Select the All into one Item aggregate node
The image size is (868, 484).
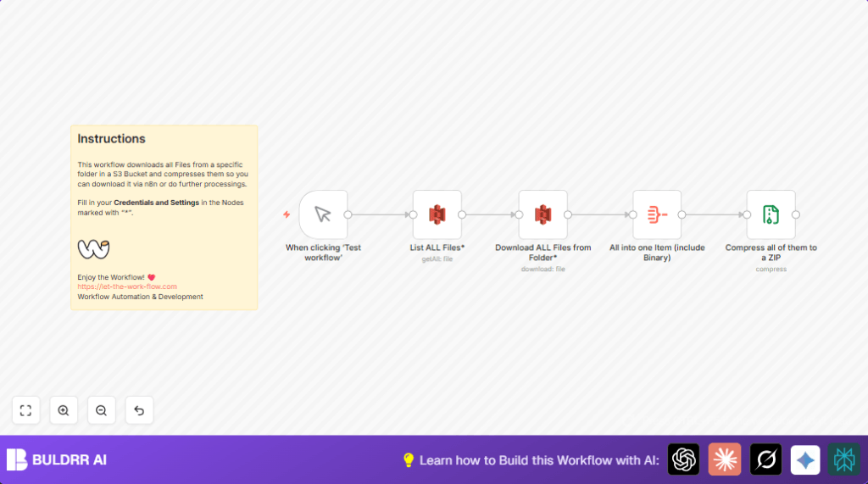pyautogui.click(x=657, y=214)
